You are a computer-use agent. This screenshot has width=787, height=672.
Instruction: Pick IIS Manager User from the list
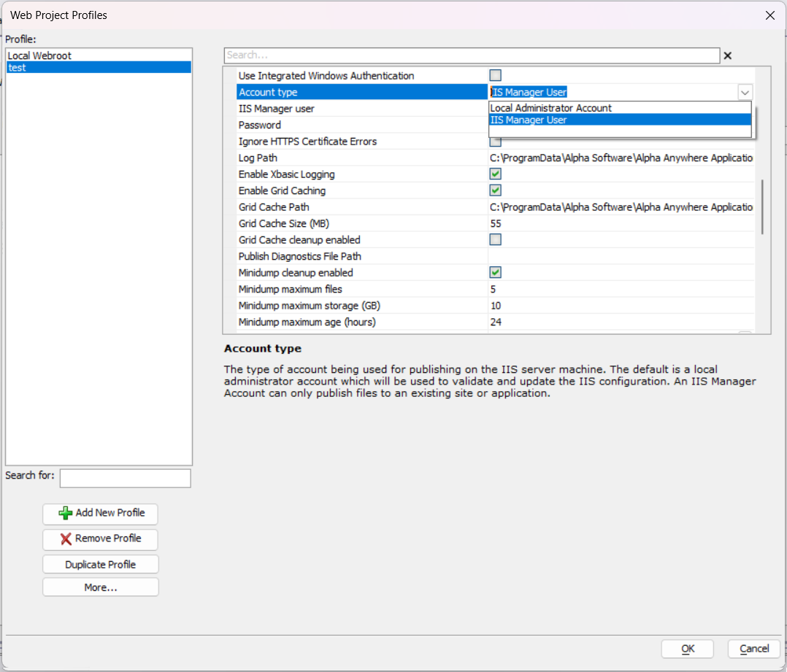620,120
